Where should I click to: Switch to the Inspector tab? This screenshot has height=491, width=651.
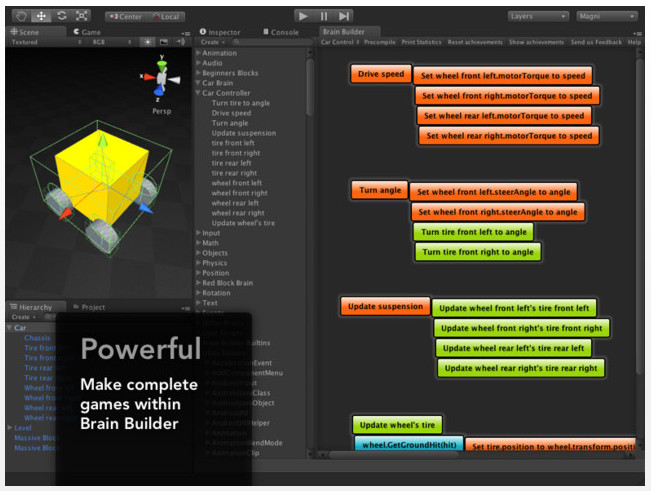pyautogui.click(x=220, y=32)
